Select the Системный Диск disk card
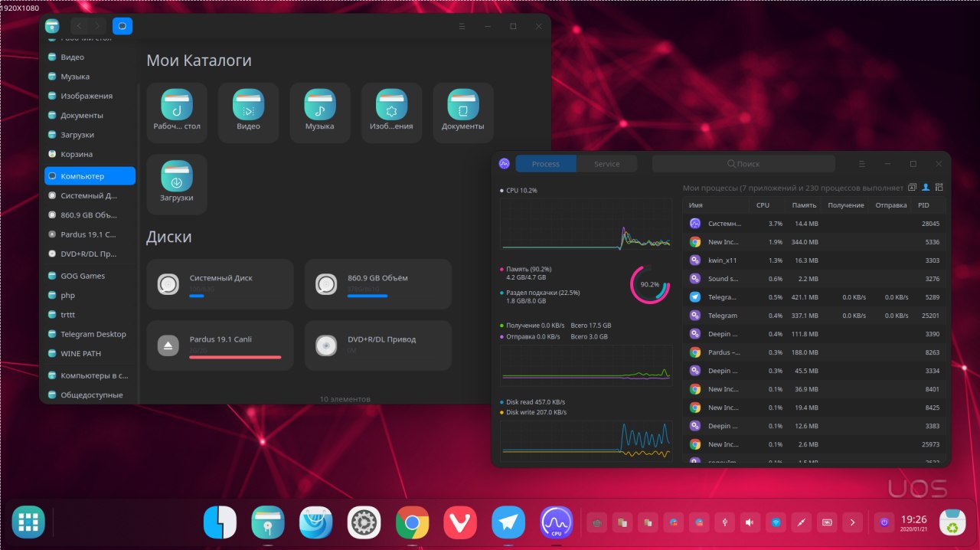This screenshot has width=980, height=550. (220, 284)
